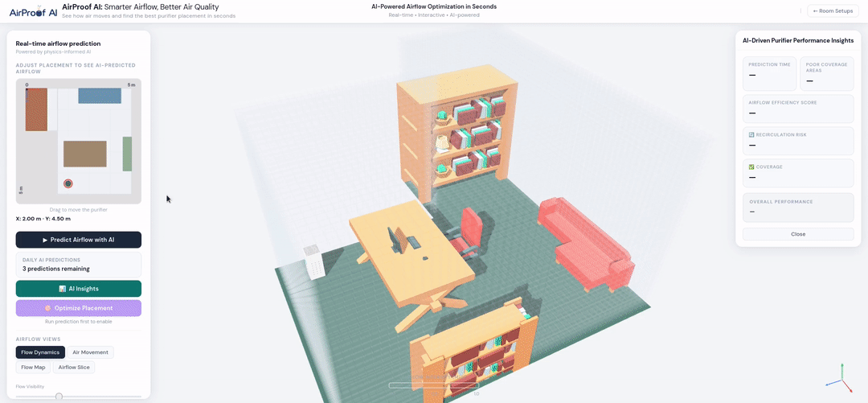Click the 'Drag to move the purifier' hint
The image size is (868, 403).
point(79,209)
